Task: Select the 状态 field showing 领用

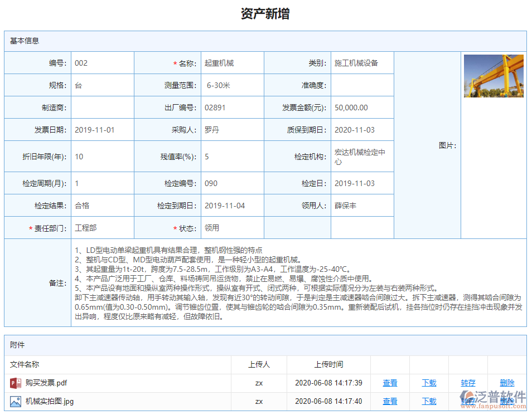Action: (232, 227)
